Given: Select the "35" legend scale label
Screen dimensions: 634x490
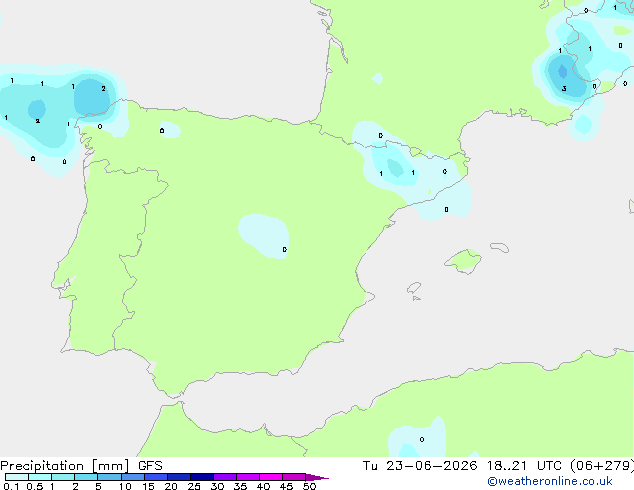Looking at the screenshot, I should [x=240, y=486].
